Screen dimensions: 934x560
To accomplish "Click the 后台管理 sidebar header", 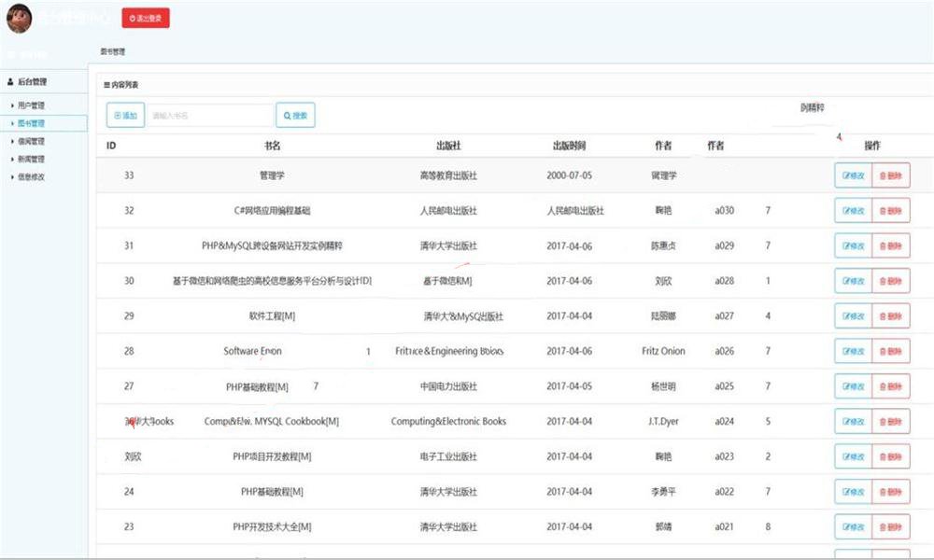I will point(32,81).
